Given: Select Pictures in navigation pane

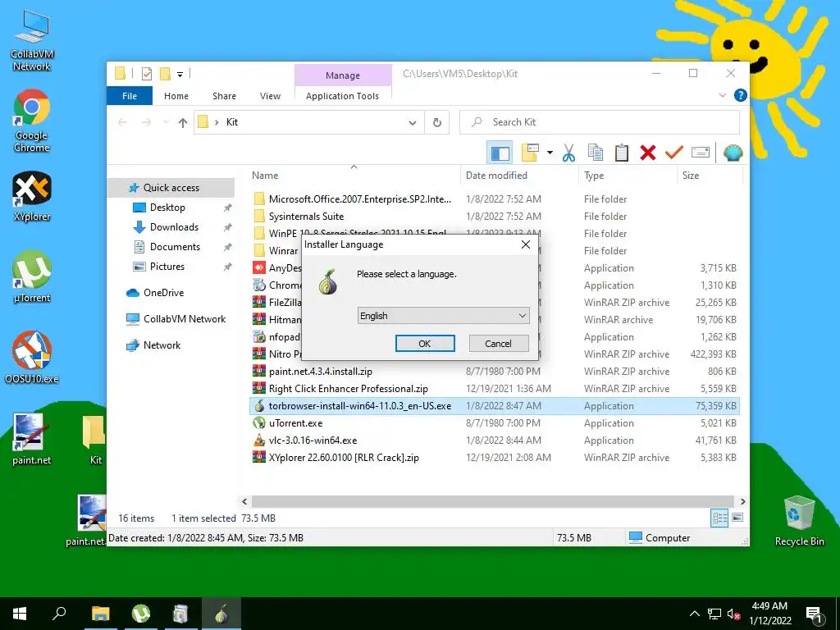Looking at the screenshot, I should [167, 267].
